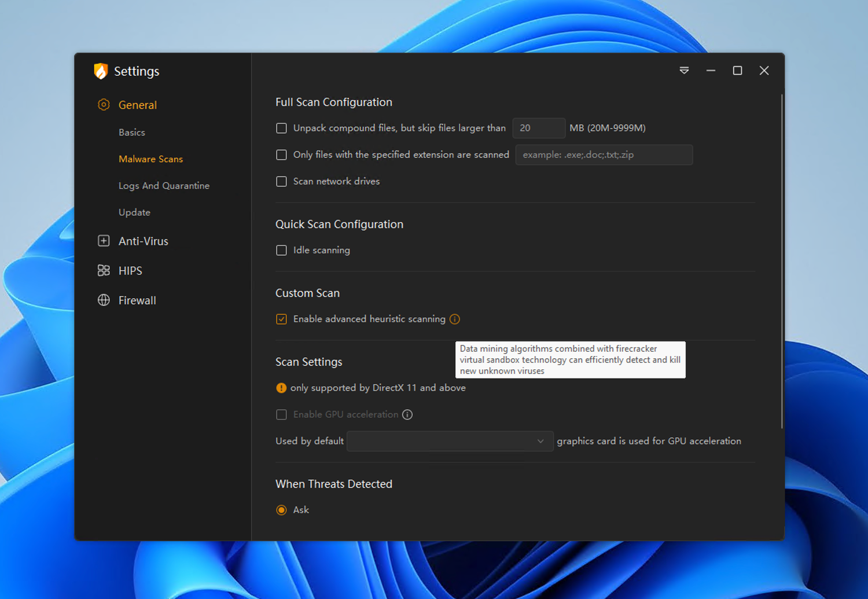868x599 pixels.
Task: Open the Update settings page
Action: point(134,212)
